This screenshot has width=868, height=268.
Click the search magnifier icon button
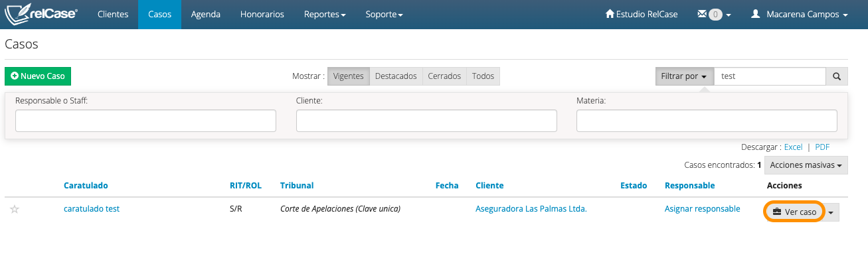(x=837, y=76)
